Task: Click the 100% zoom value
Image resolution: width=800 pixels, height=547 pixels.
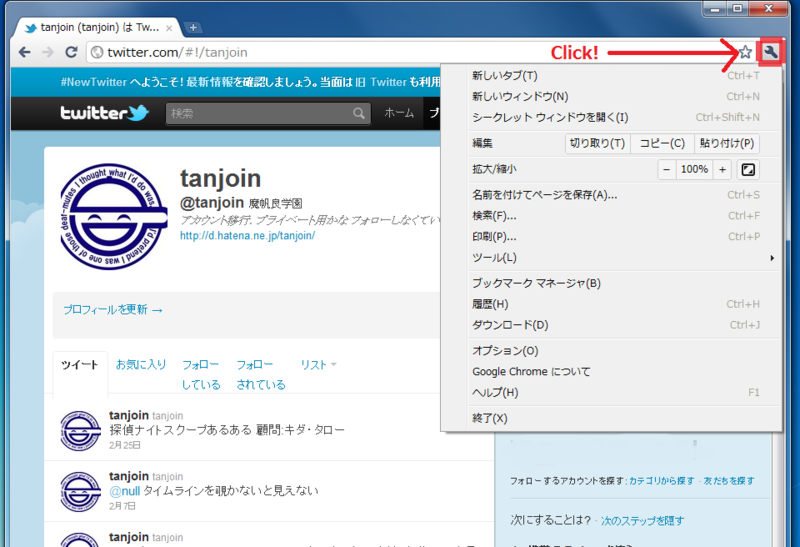Action: click(x=694, y=169)
